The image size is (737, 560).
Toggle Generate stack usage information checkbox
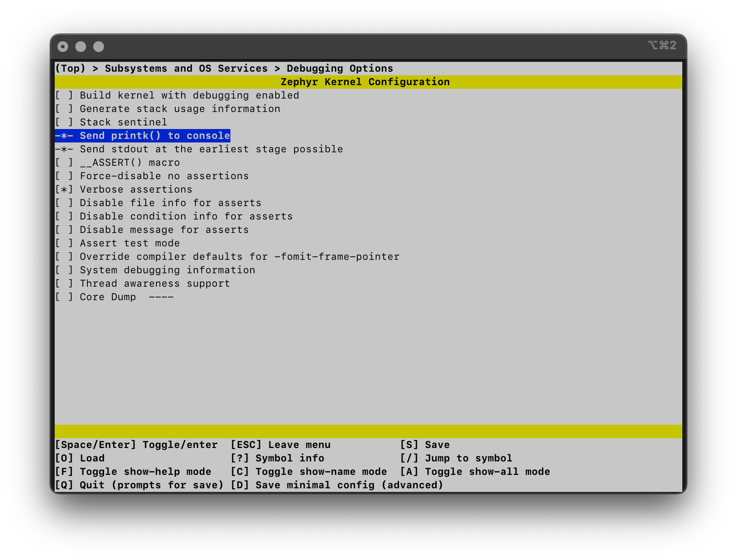(64, 109)
